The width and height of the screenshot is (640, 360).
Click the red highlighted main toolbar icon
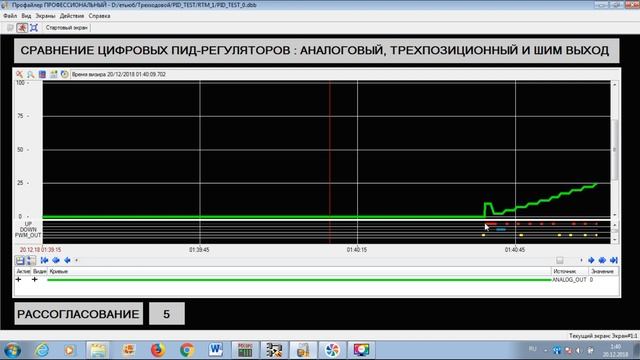tap(22, 28)
